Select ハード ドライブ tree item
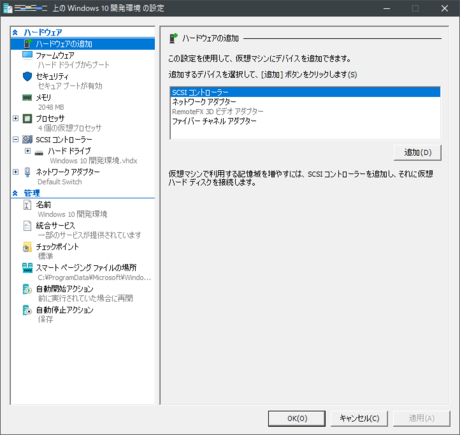The width and height of the screenshot is (460, 435). click(69, 151)
